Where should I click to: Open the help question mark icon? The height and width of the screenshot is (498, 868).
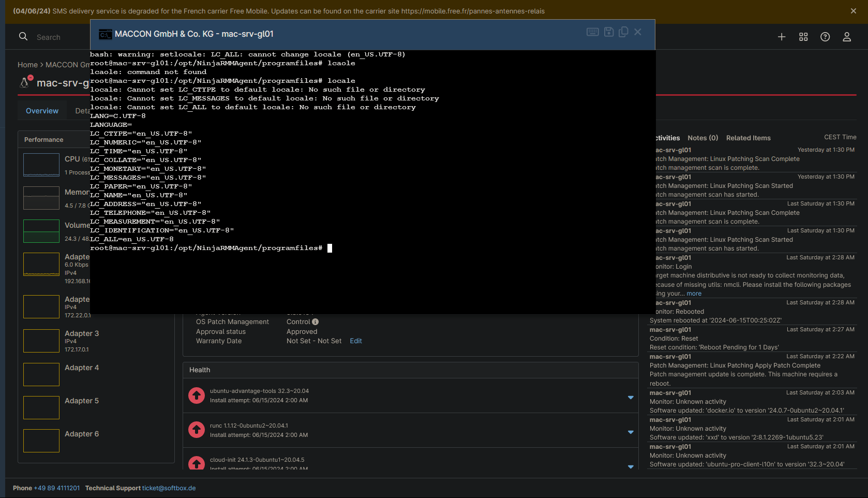click(825, 37)
